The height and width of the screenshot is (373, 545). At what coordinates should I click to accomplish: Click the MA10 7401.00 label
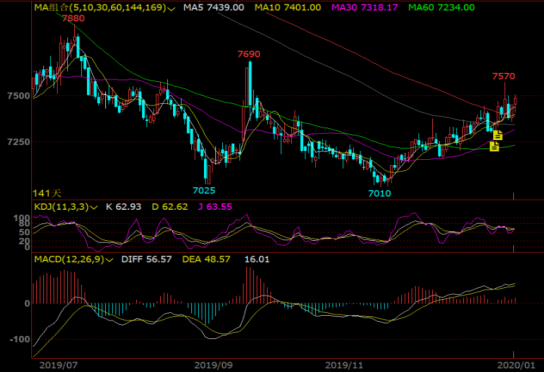pyautogui.click(x=287, y=7)
